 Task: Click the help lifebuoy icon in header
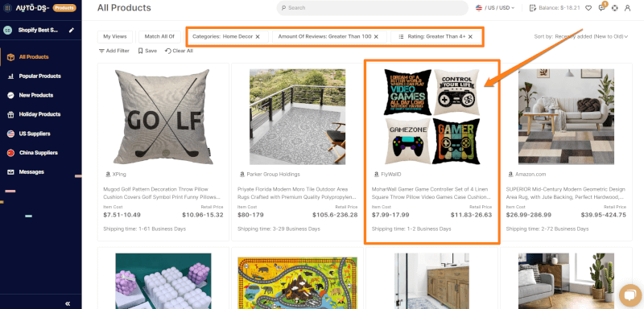pos(614,8)
